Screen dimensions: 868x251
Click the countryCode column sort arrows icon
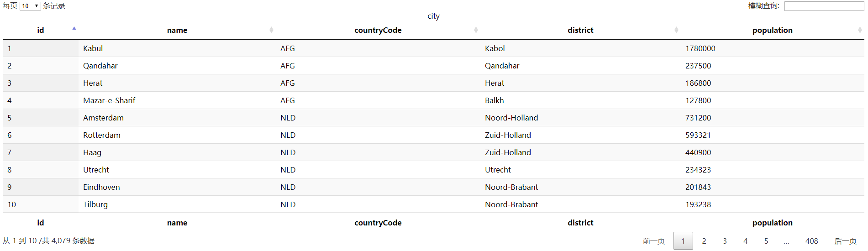click(x=476, y=30)
